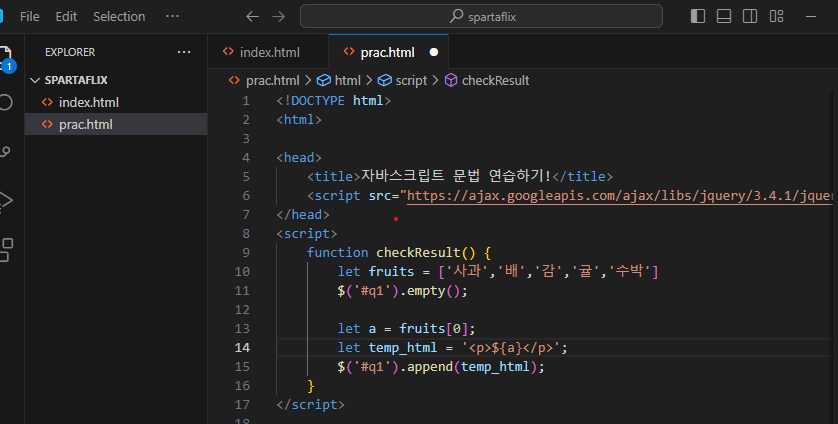Open the Explorer view in the activity bar

[x=5, y=58]
